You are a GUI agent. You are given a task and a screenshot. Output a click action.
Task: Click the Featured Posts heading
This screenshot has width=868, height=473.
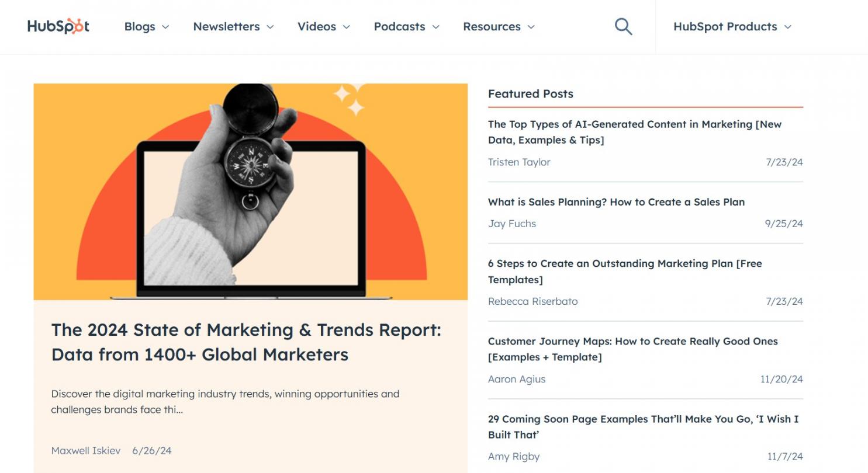pyautogui.click(x=531, y=94)
